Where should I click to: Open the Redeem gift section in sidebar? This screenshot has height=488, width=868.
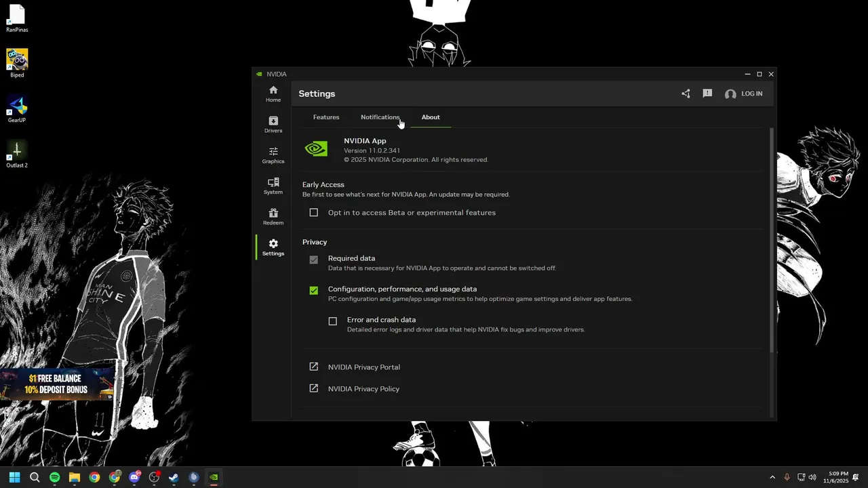click(x=273, y=217)
